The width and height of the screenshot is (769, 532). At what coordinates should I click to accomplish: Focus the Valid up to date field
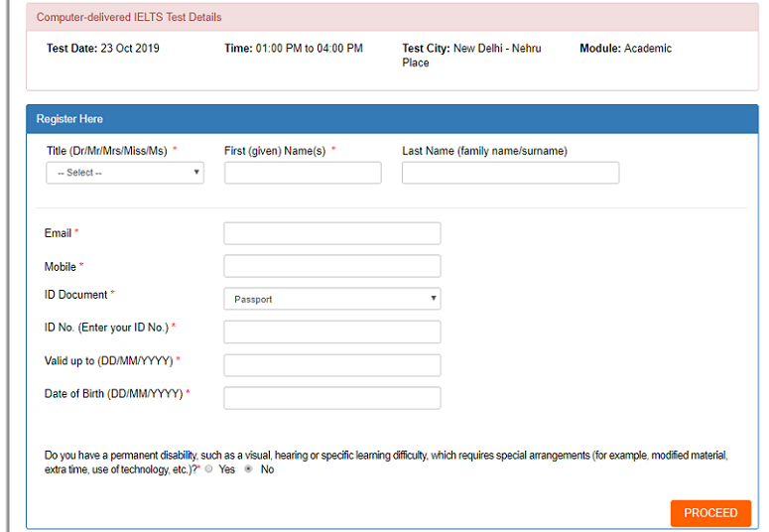pyautogui.click(x=331, y=365)
